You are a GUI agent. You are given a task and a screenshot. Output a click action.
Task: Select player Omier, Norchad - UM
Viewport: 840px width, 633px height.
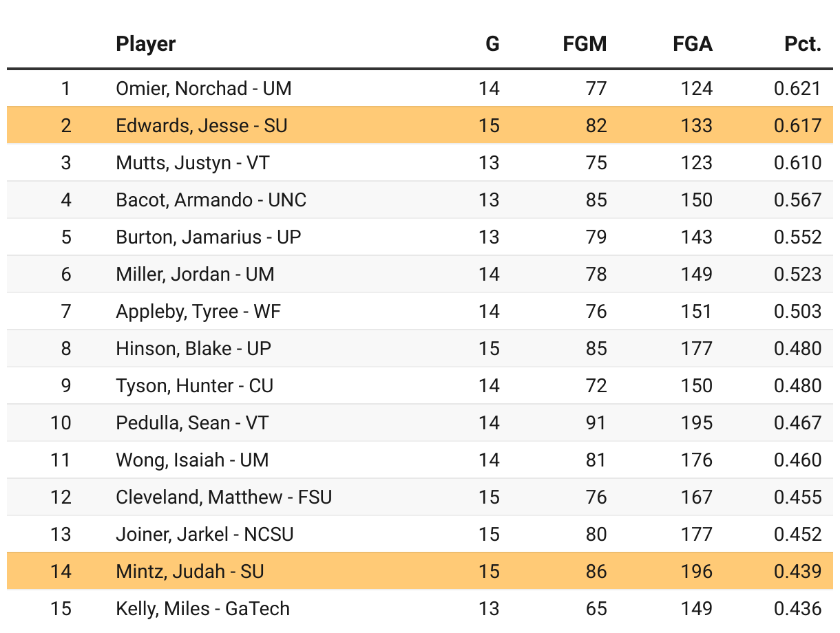tap(204, 89)
